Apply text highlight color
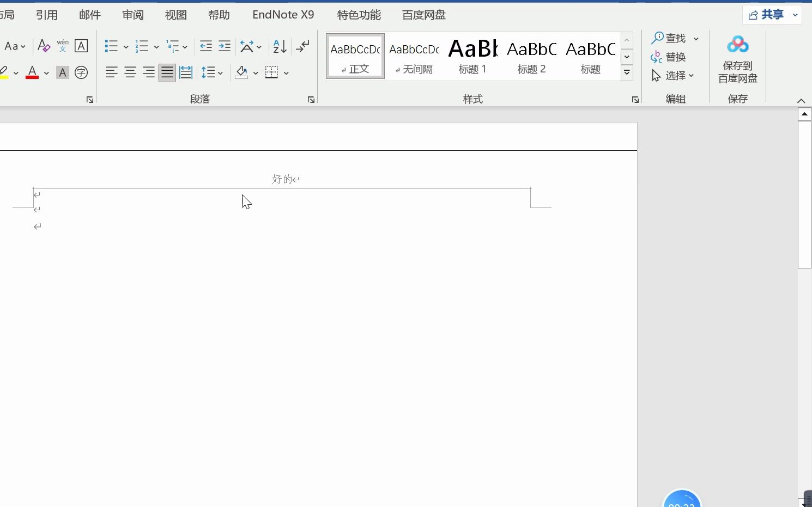The image size is (812, 507). 5,72
